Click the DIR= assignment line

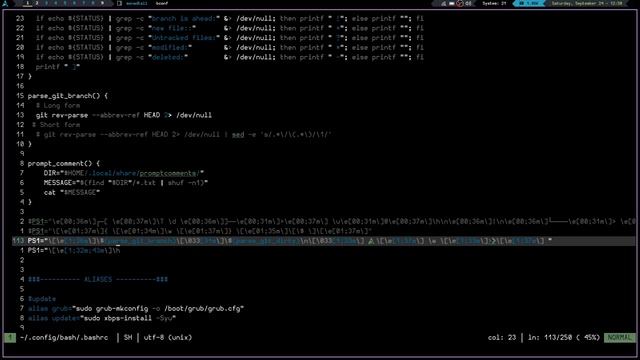click(124, 173)
